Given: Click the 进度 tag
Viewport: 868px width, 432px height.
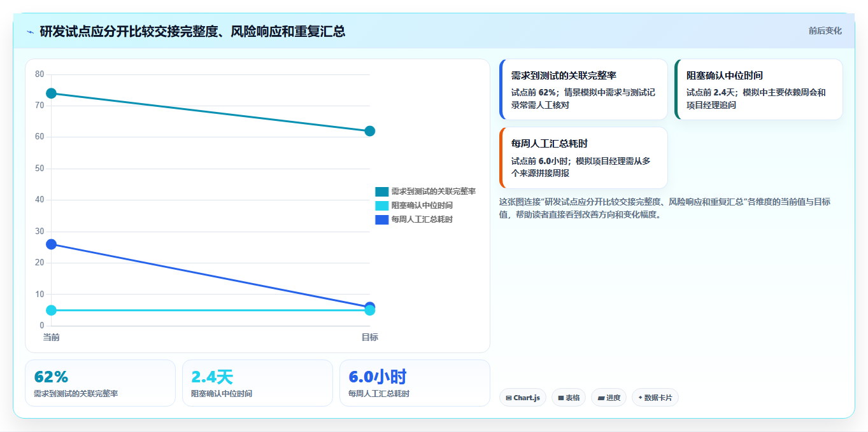Looking at the screenshot, I should 609,398.
